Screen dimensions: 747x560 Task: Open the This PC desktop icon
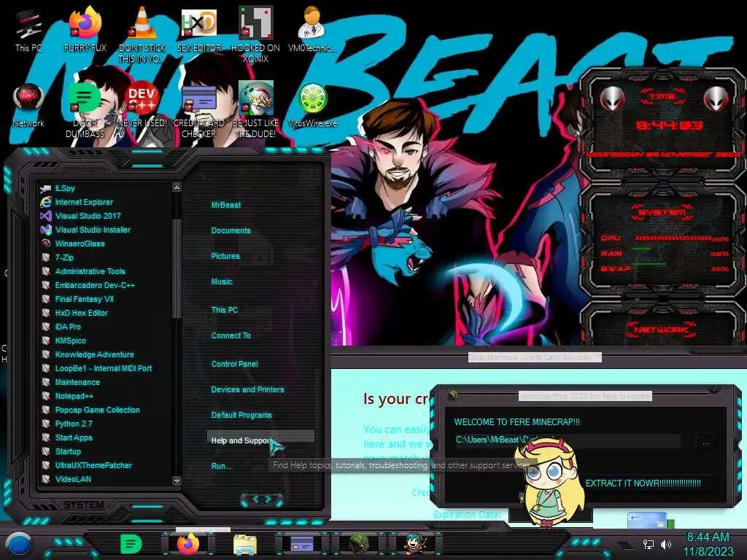[28, 29]
